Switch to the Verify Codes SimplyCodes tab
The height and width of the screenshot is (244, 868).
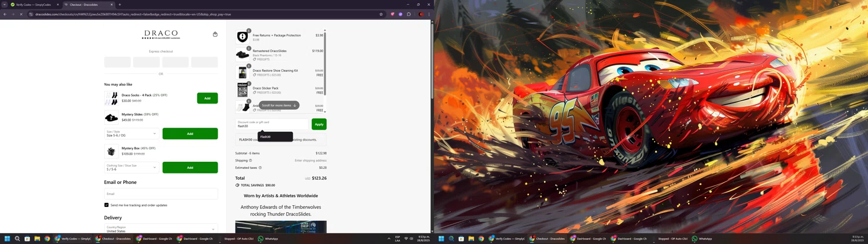[34, 5]
